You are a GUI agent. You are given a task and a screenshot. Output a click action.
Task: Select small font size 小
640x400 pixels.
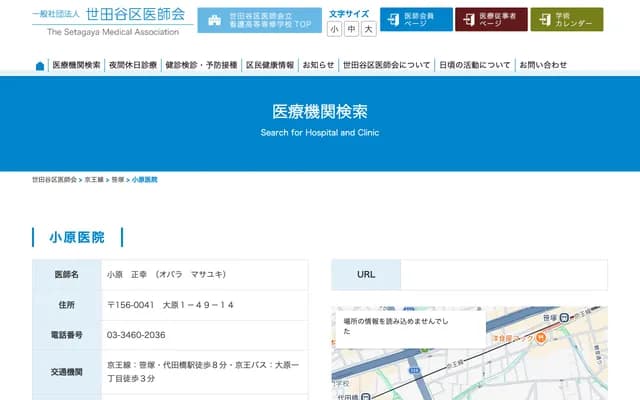point(334,30)
